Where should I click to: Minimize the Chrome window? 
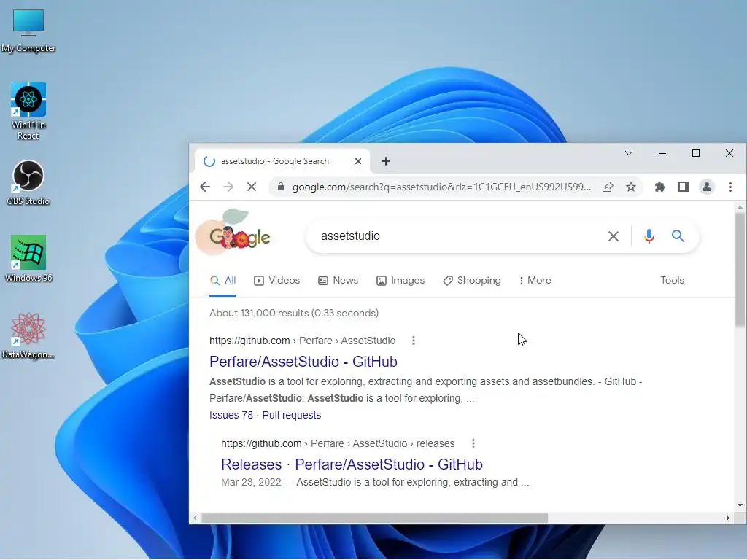662,153
